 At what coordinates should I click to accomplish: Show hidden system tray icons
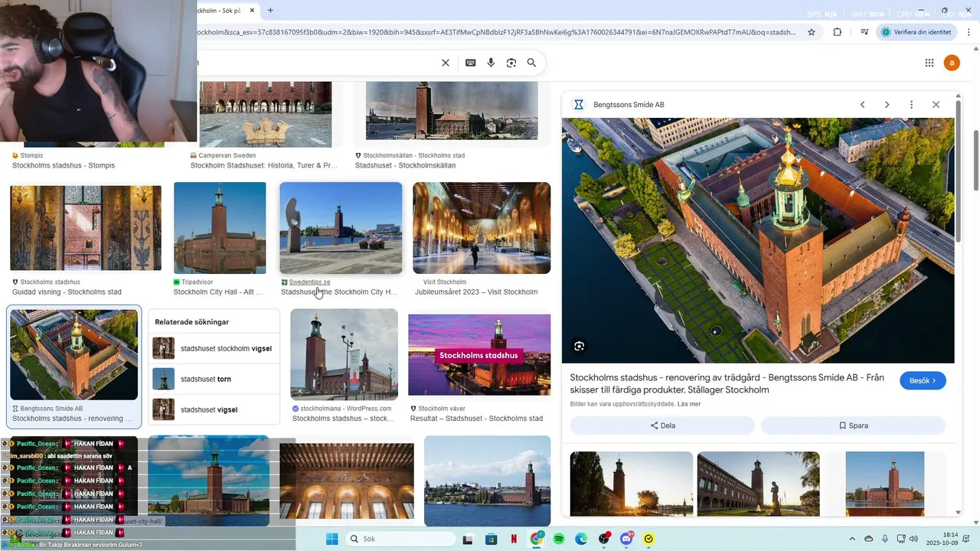[x=852, y=539]
